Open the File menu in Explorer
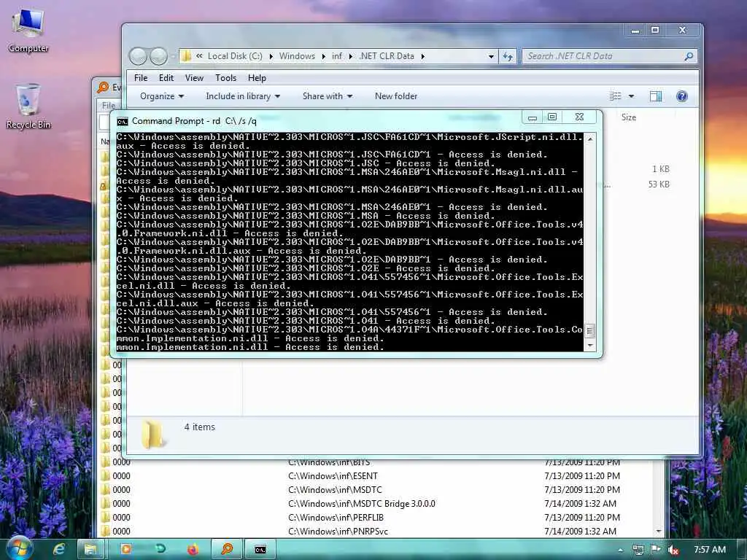 pos(141,78)
